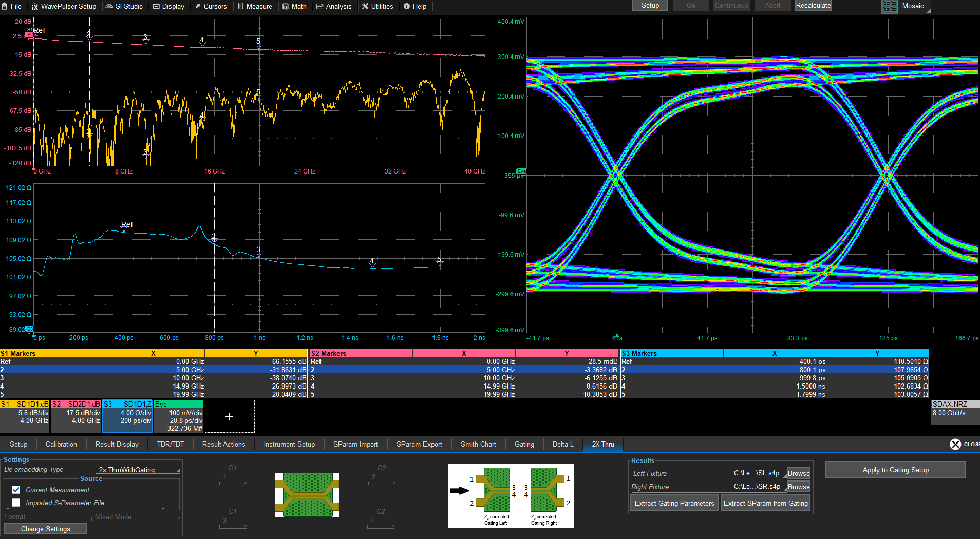Image resolution: width=980 pixels, height=539 pixels.
Task: Open the Analysis menu
Action: pos(334,6)
